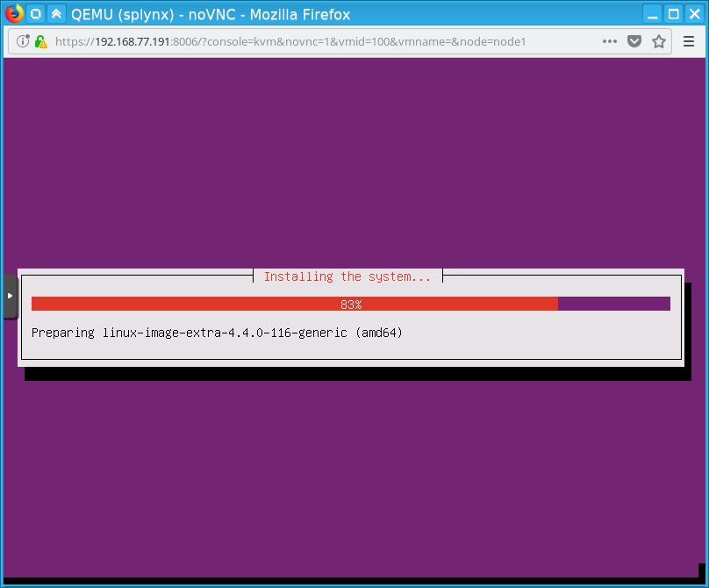Show site information icon in address bar
This screenshot has height=588, width=709.
coord(23,41)
